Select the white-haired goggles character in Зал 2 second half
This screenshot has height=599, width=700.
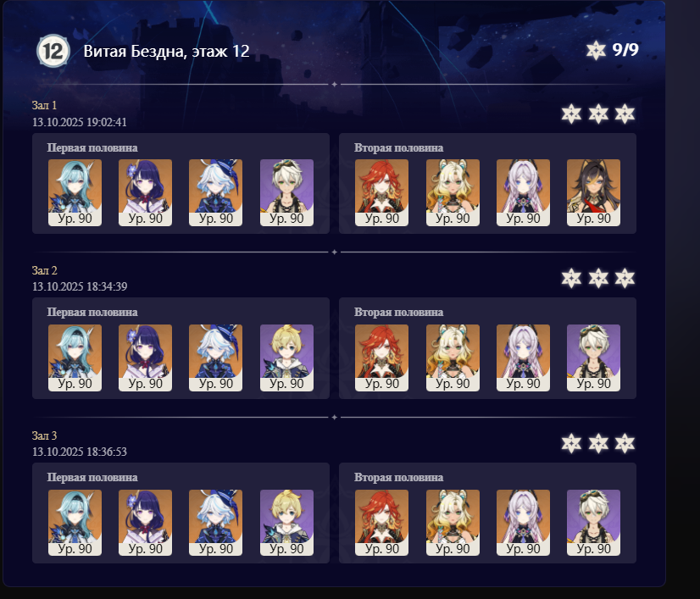pos(593,358)
